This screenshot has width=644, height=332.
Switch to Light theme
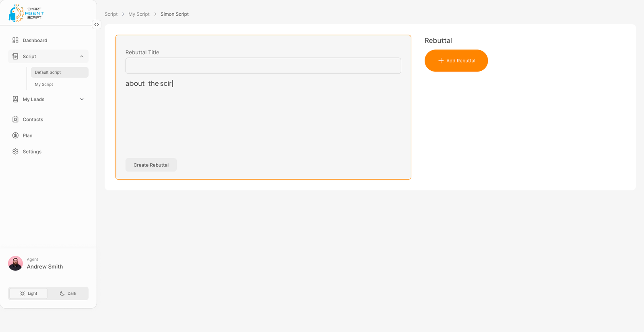[28, 293]
